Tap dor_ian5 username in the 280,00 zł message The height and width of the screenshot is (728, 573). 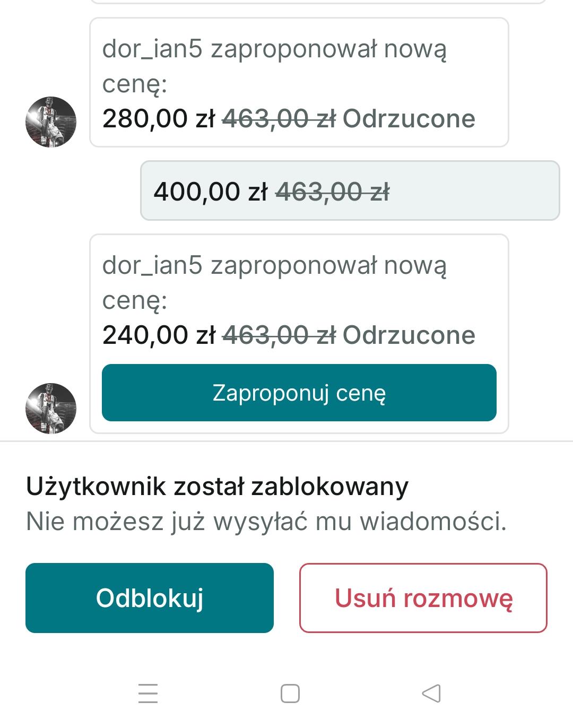pos(152,49)
